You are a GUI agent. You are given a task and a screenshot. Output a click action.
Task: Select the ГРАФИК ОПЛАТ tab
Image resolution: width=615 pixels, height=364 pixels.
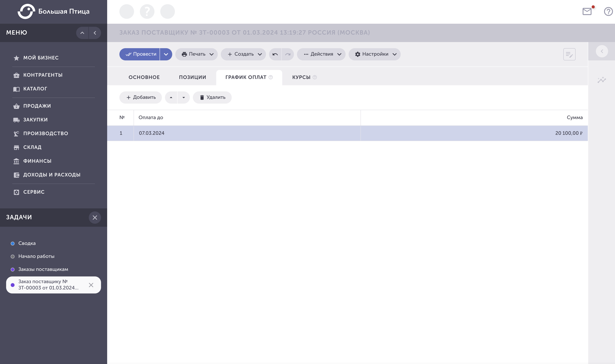[x=249, y=77]
